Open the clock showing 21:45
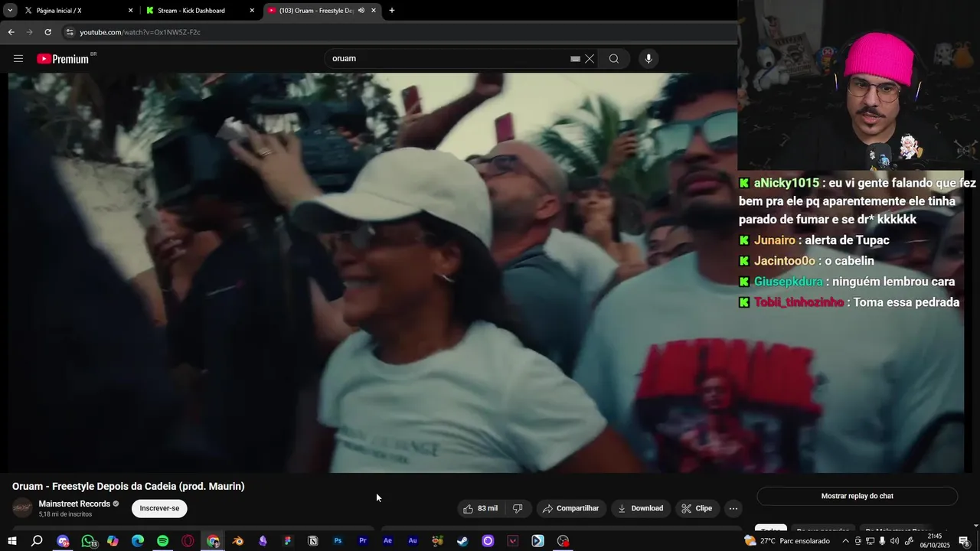This screenshot has height=551, width=980. 935,541
